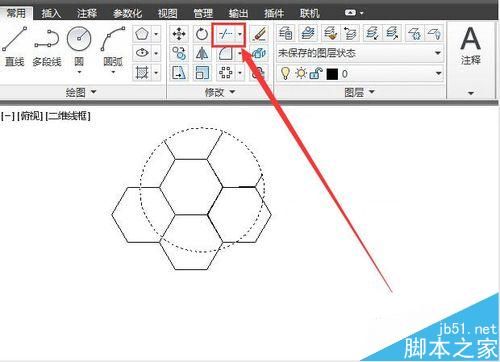Open the 参数化 ribbon tab
Screen dimensions: 500x362
[x=127, y=13]
